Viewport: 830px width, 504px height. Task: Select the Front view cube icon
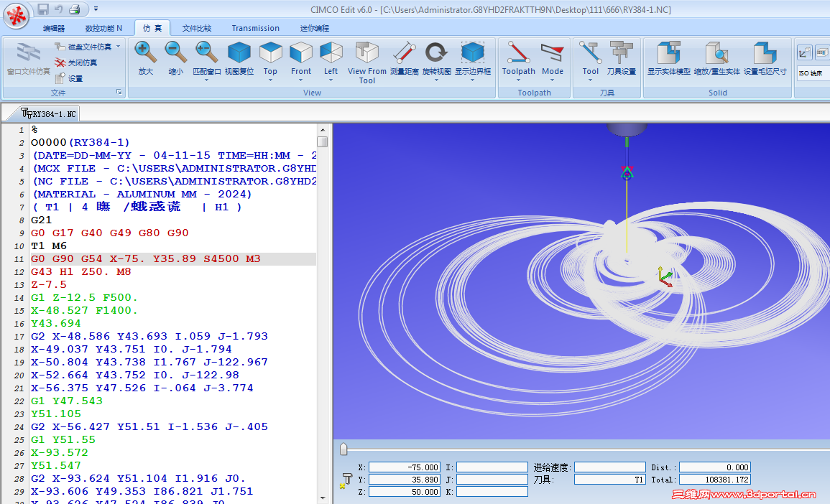(301, 53)
